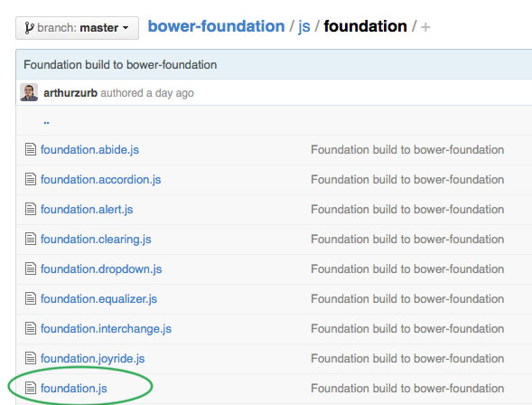Open foundation.joyride.js file
This screenshot has height=405, width=532.
click(93, 359)
